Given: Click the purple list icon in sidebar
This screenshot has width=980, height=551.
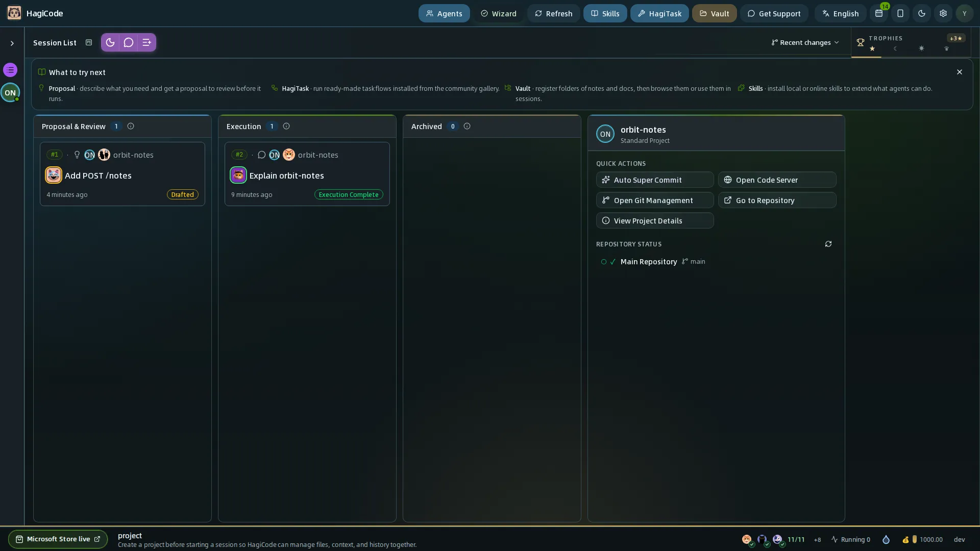Looking at the screenshot, I should [10, 70].
